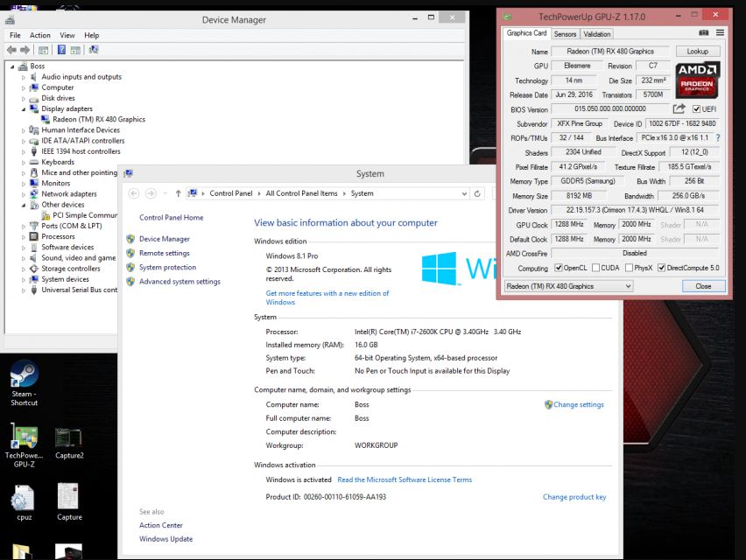Click the Forward arrow in System window
Image resolution: width=746 pixels, height=560 pixels.
pyautogui.click(x=151, y=193)
